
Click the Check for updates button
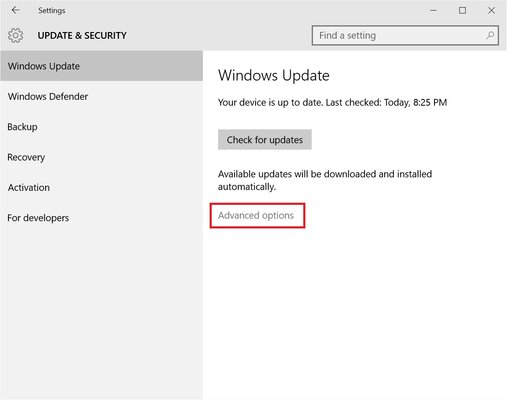click(x=265, y=140)
